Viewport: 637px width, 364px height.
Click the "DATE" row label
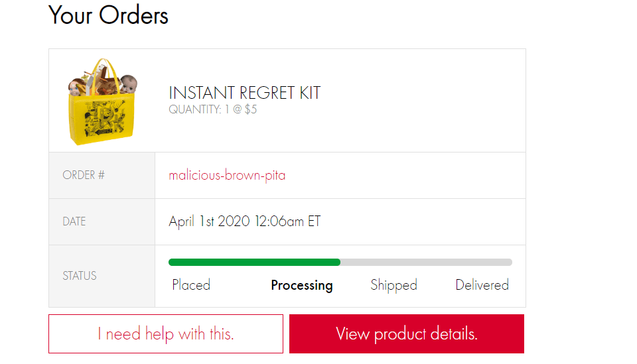point(74,221)
